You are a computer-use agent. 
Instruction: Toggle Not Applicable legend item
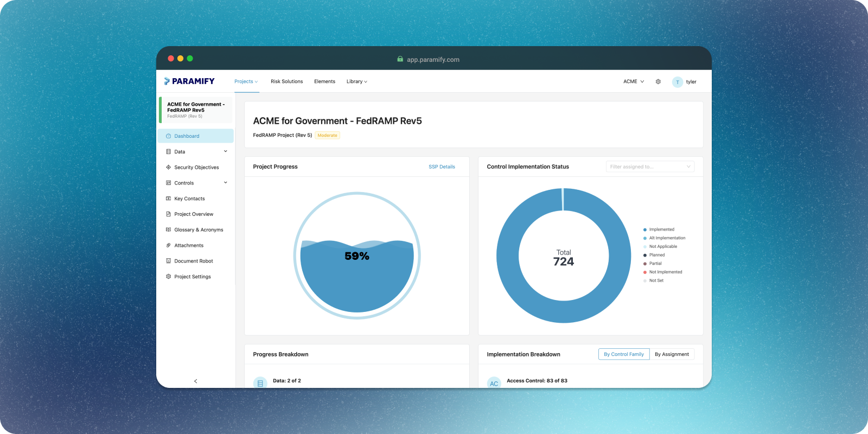point(660,247)
